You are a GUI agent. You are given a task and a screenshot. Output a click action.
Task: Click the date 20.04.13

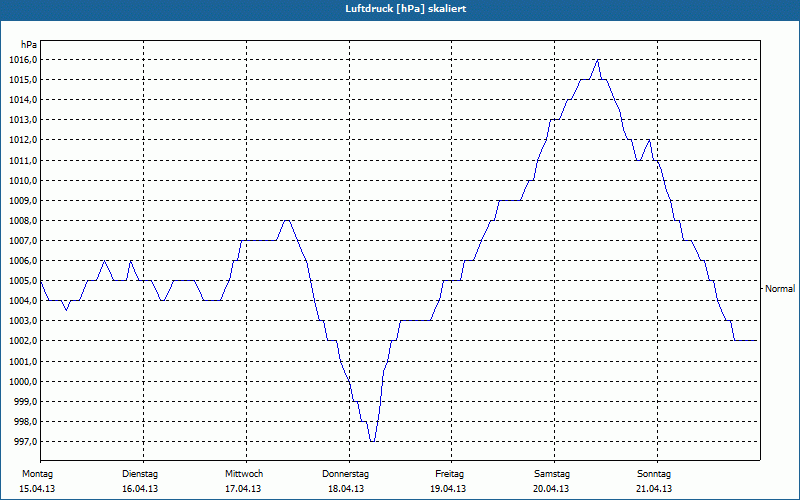pyautogui.click(x=551, y=489)
